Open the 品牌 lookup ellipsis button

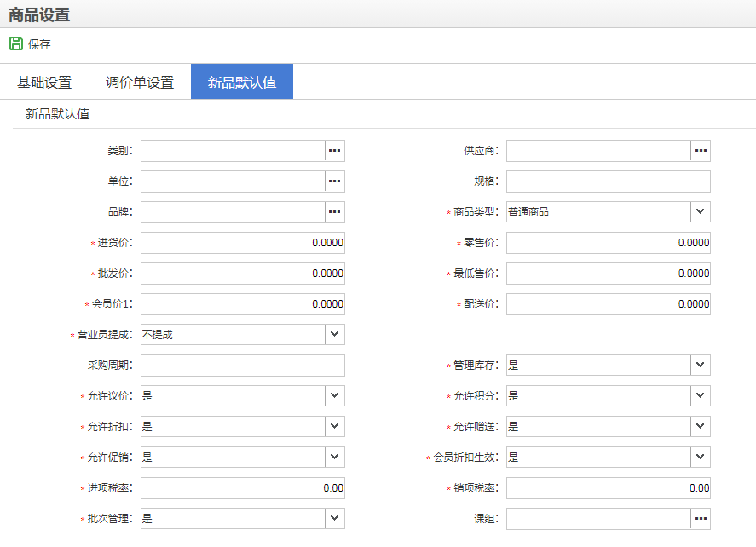[335, 212]
